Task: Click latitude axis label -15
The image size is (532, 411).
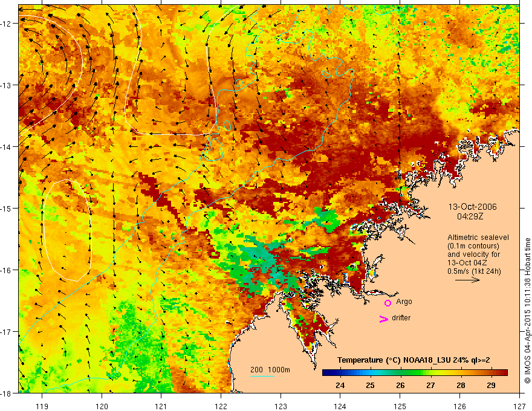Action: [x=6, y=208]
